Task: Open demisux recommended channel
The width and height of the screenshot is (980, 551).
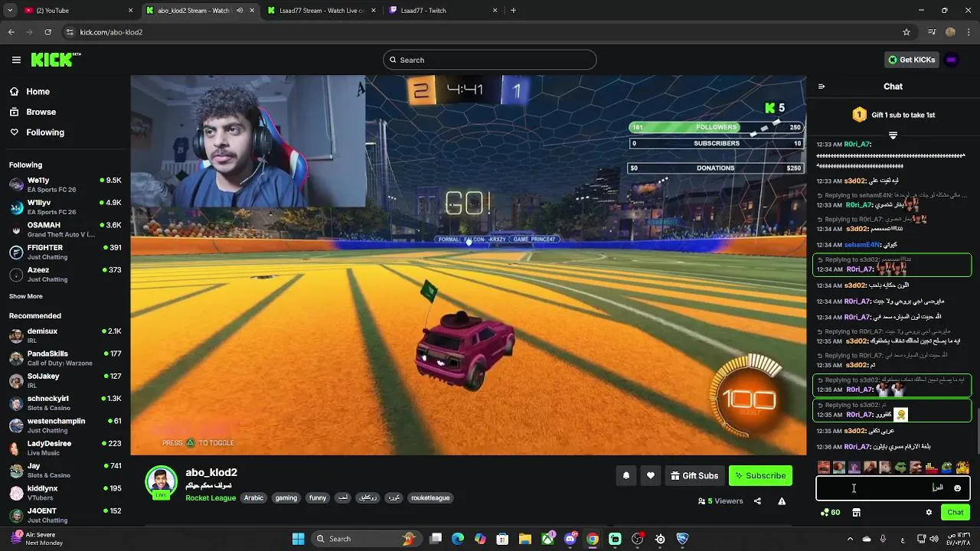Action: (x=65, y=335)
